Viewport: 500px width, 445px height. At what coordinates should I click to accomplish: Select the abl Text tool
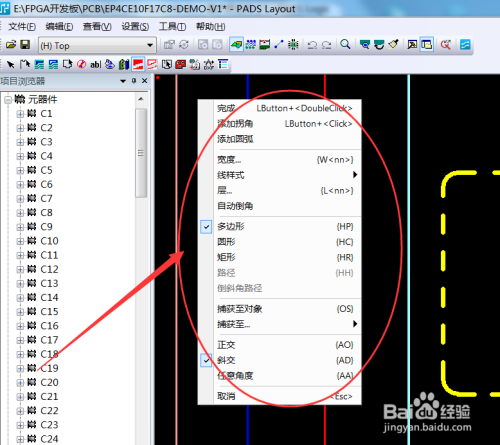tap(95, 64)
